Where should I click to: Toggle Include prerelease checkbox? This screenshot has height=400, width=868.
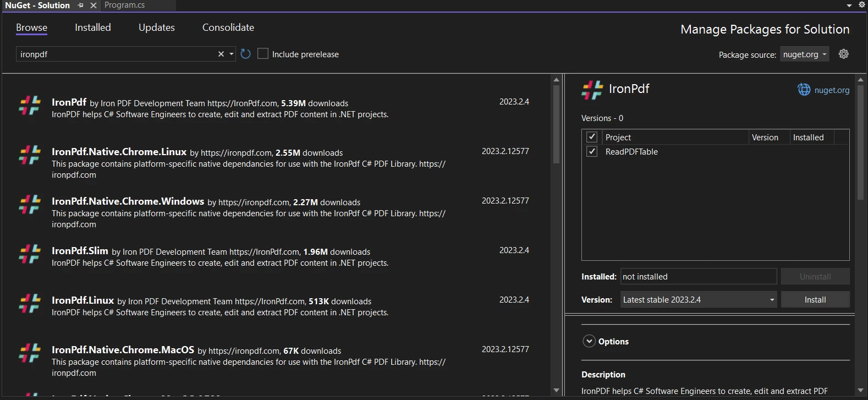pyautogui.click(x=263, y=54)
